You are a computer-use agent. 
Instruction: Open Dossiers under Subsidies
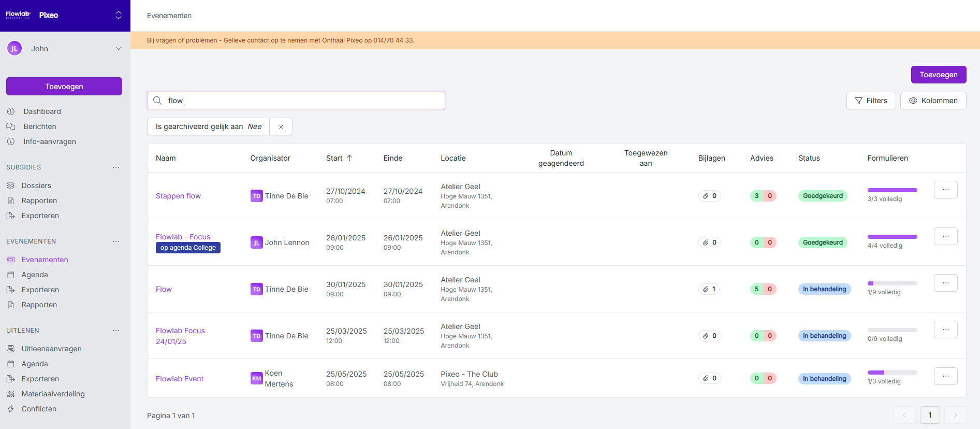[36, 185]
